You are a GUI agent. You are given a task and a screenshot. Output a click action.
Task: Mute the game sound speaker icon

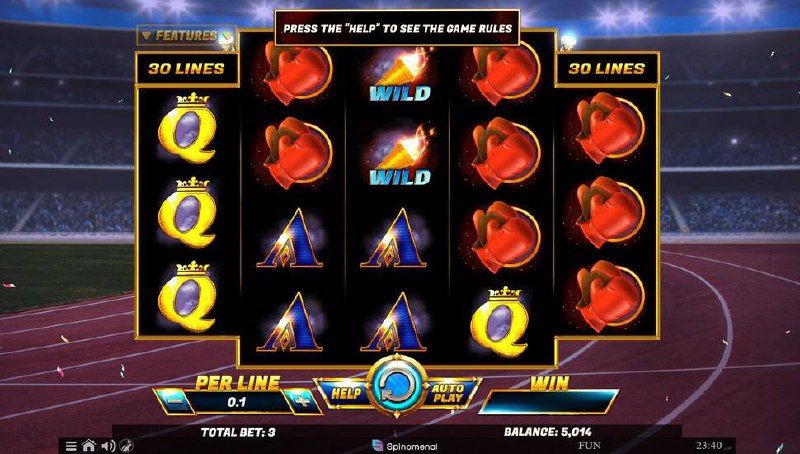tap(108, 446)
